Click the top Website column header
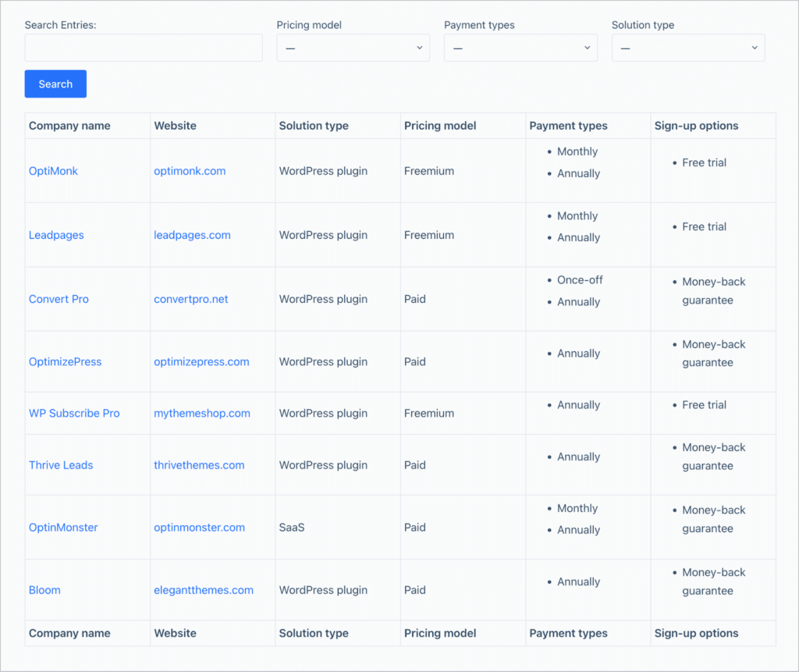The width and height of the screenshot is (799, 672). 176,126
